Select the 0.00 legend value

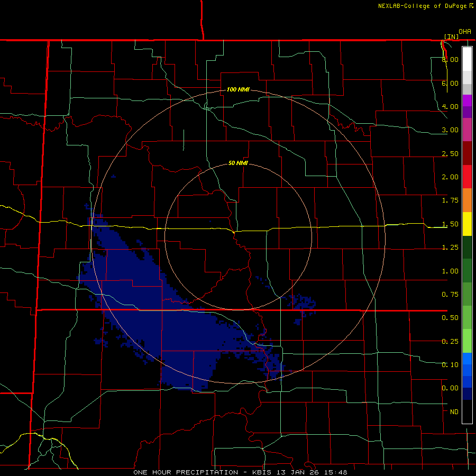pos(450,388)
